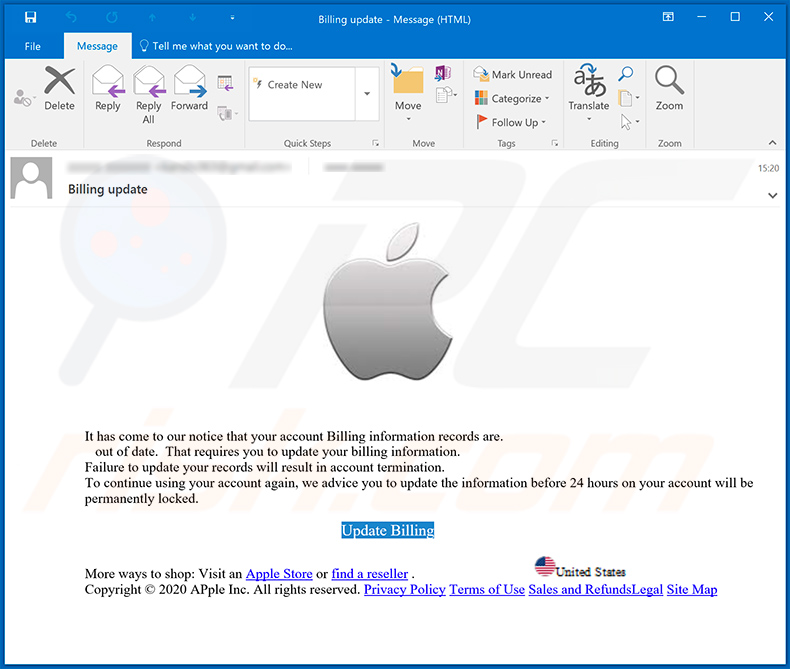Delete the Billing update message
790x669 pixels.
59,88
